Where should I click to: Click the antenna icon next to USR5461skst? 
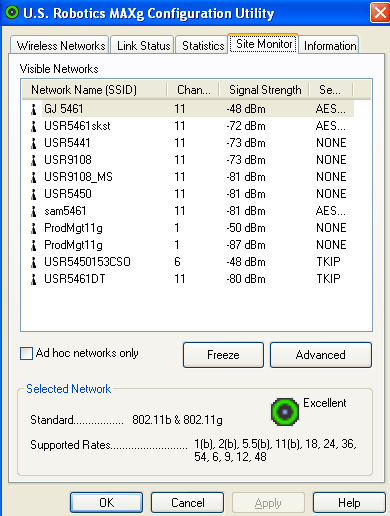pyautogui.click(x=33, y=126)
